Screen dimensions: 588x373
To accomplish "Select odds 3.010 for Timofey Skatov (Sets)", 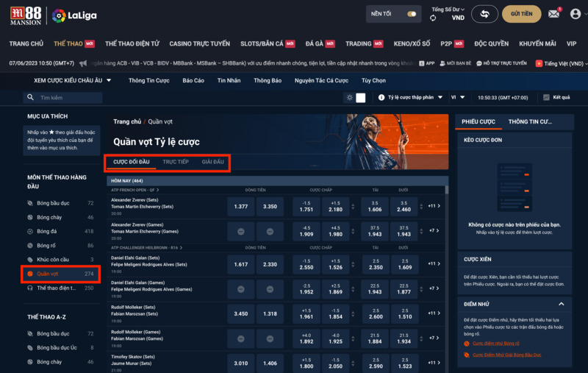I will [x=241, y=363].
